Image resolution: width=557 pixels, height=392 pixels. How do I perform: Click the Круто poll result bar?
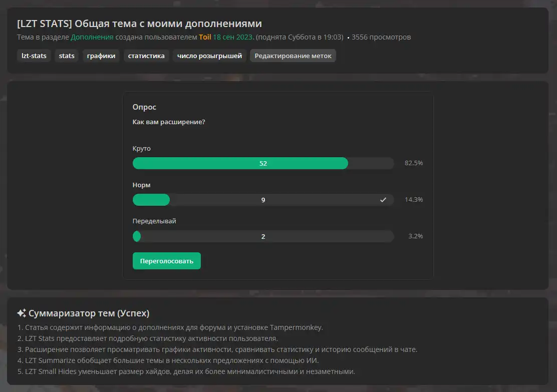pyautogui.click(x=263, y=163)
